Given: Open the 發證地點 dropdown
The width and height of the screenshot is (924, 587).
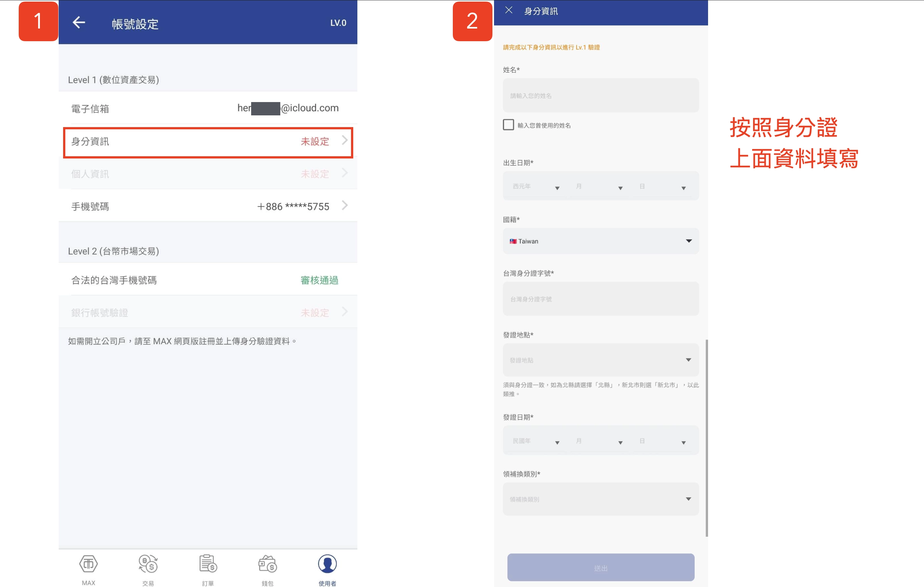Looking at the screenshot, I should coord(601,360).
